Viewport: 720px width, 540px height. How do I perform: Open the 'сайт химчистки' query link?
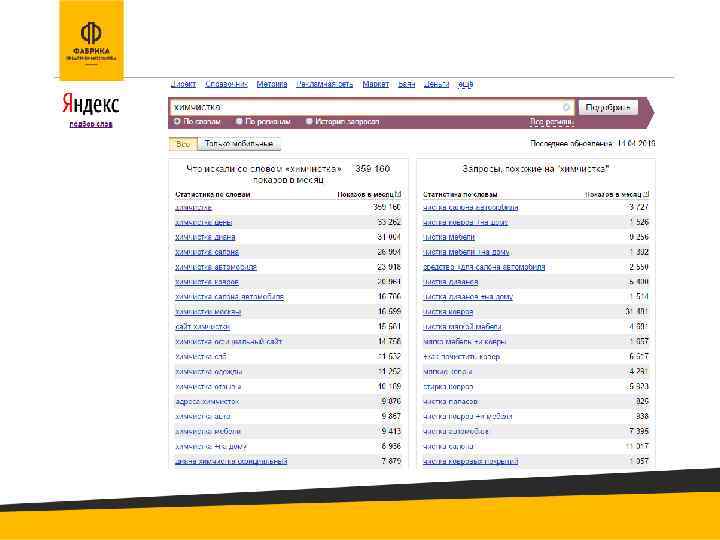point(202,326)
